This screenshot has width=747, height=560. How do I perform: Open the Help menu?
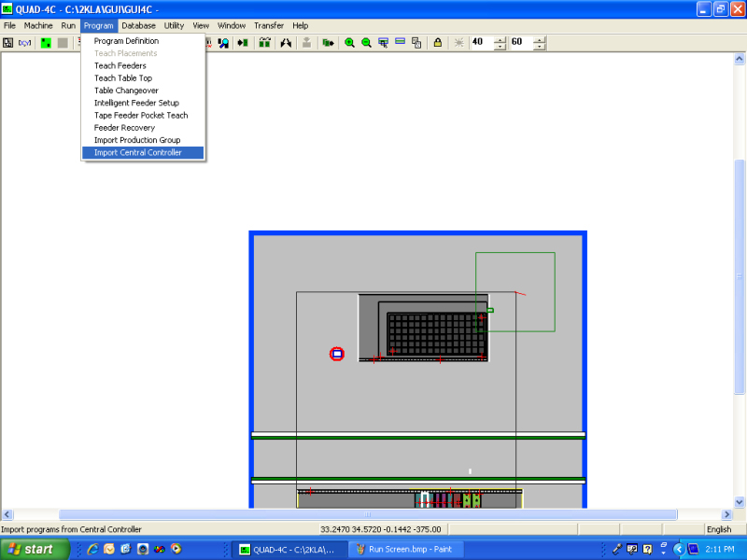coord(300,26)
